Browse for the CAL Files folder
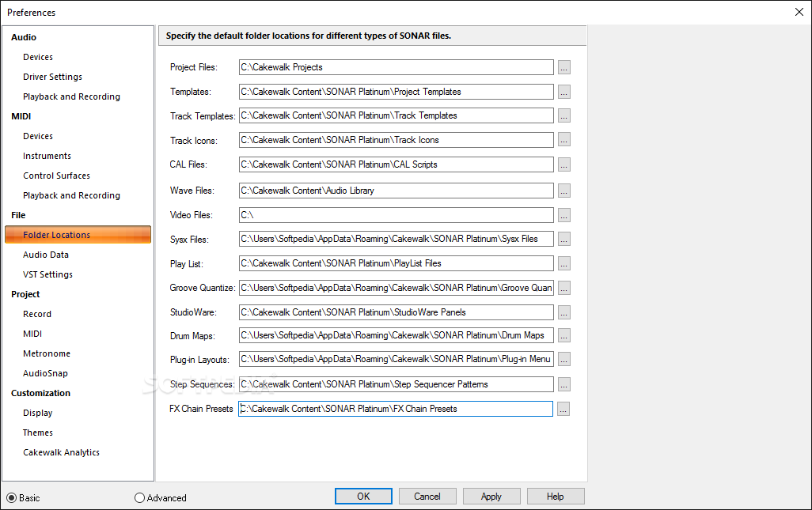The image size is (812, 510). [x=564, y=164]
